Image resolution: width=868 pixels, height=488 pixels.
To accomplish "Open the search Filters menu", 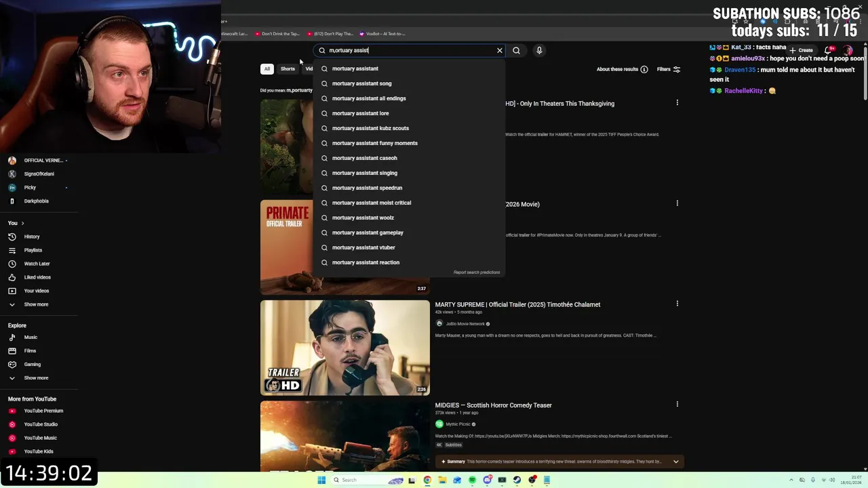I will pos(669,69).
